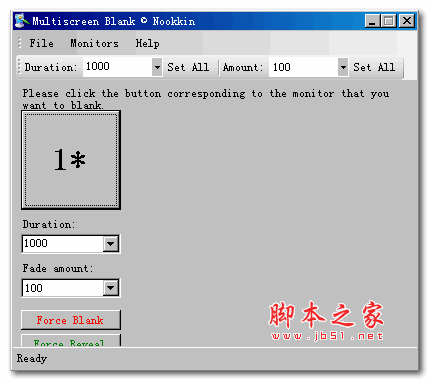430x382 pixels.
Task: Expand the monitor Duration combo box arrow
Action: pyautogui.click(x=111, y=244)
